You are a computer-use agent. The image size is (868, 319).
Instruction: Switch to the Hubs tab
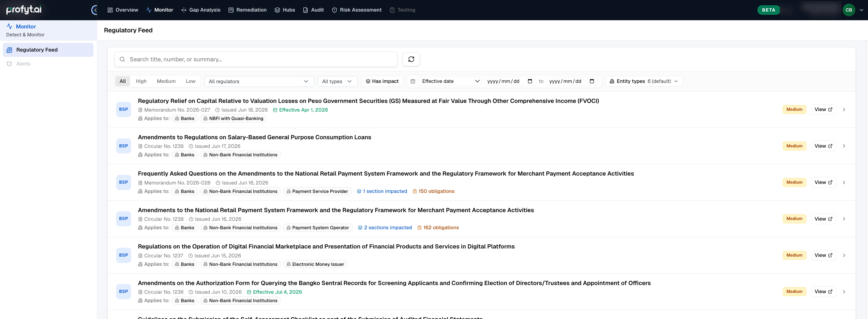[285, 10]
